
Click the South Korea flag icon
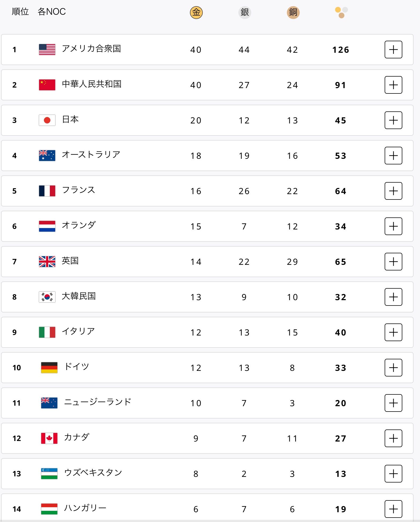[47, 297]
